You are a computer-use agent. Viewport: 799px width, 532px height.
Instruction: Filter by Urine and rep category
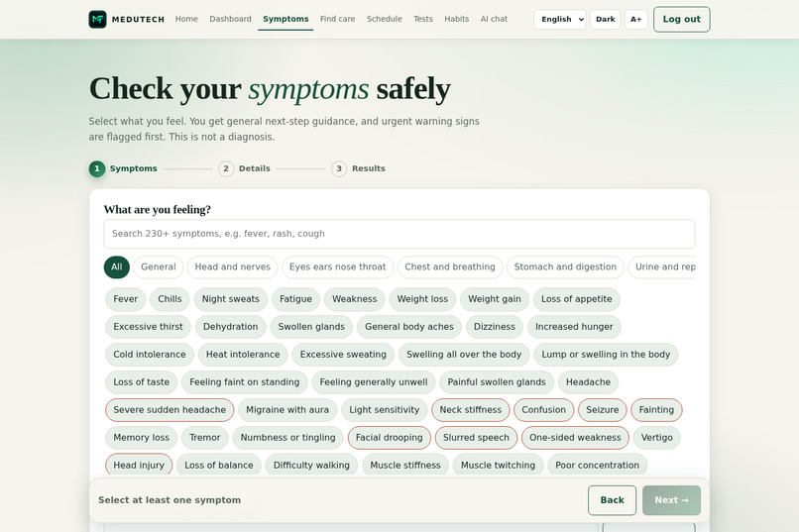[662, 266]
